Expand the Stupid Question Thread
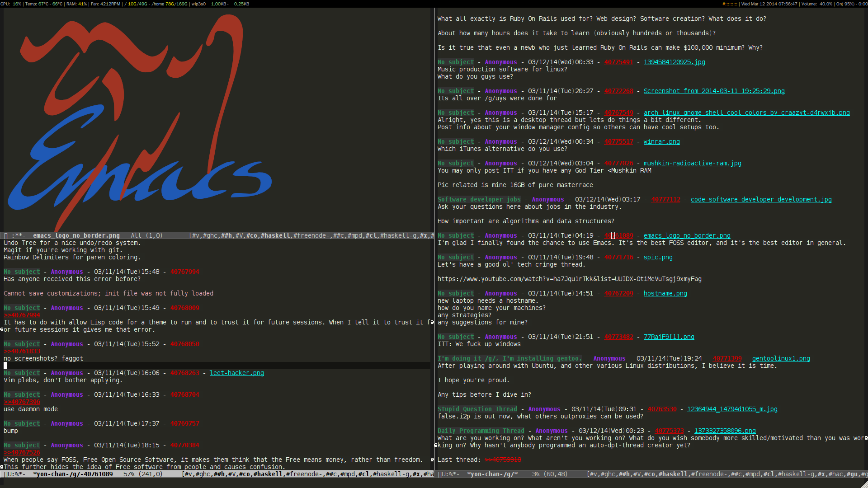Screen dimensions: 868x488 click(477, 409)
